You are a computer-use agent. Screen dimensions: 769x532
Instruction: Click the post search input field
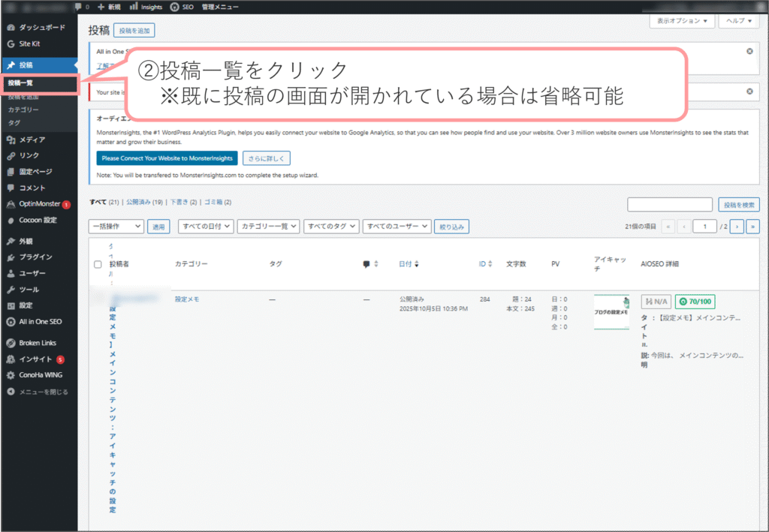(x=669, y=205)
